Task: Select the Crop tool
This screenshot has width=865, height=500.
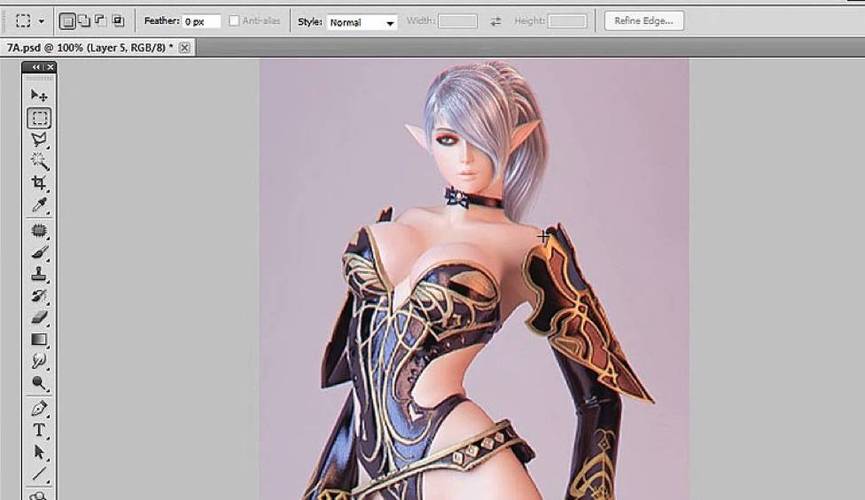Action: pos(39,183)
